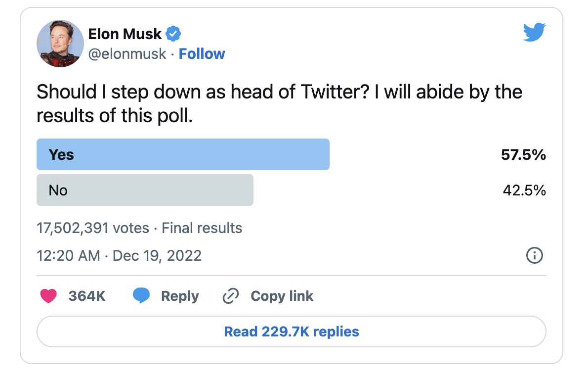Click the Reply label

(180, 296)
